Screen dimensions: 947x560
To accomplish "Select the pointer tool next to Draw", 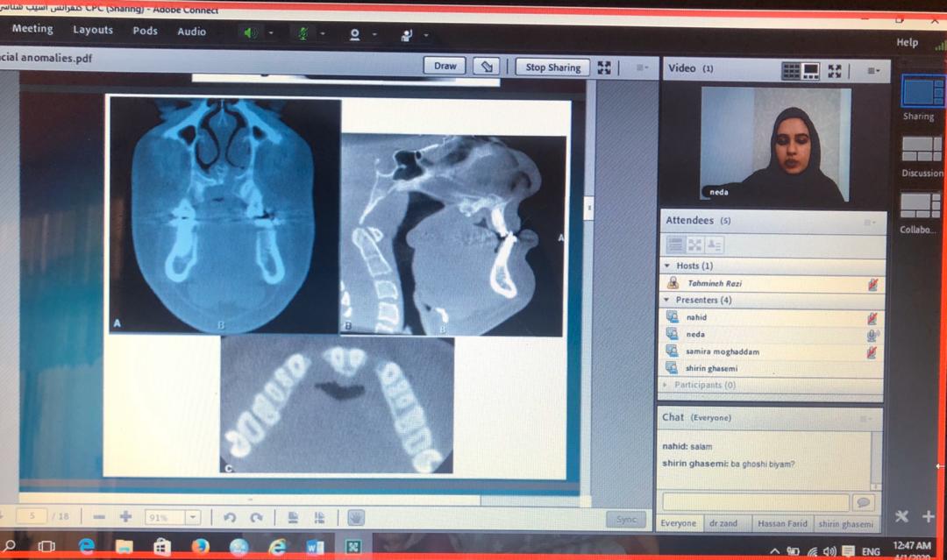I will click(x=486, y=67).
